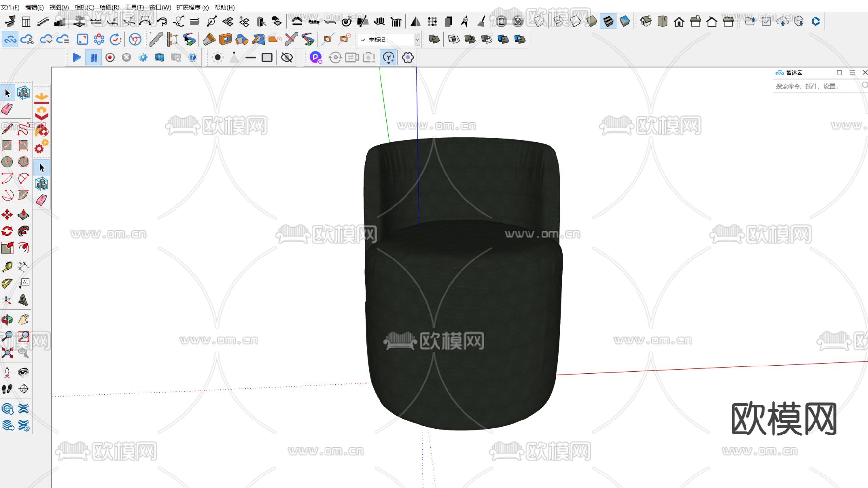The width and height of the screenshot is (868, 488).
Task: Toggle pause on the animation playback
Action: tap(94, 57)
